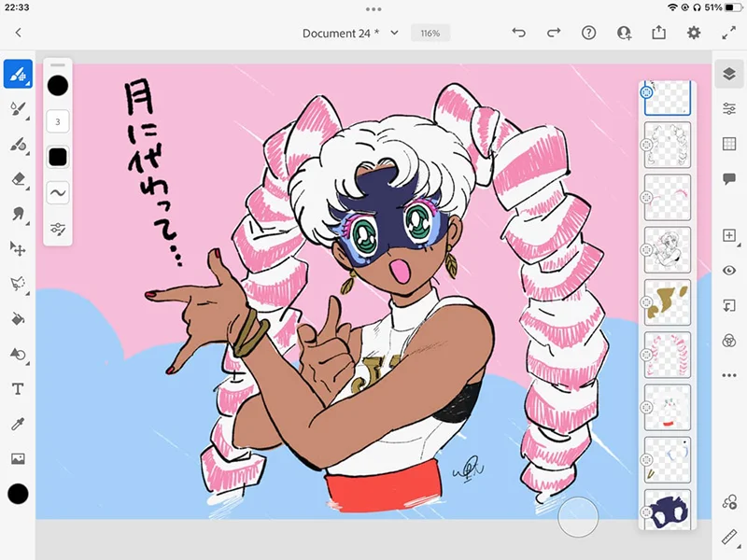Enter full screen mode with arrows icon

pyautogui.click(x=729, y=33)
